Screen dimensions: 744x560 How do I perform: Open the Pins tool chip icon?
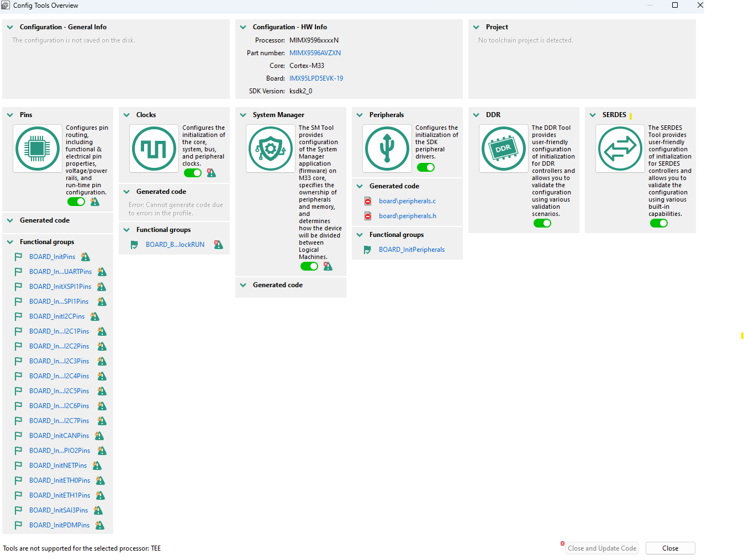[x=38, y=149]
